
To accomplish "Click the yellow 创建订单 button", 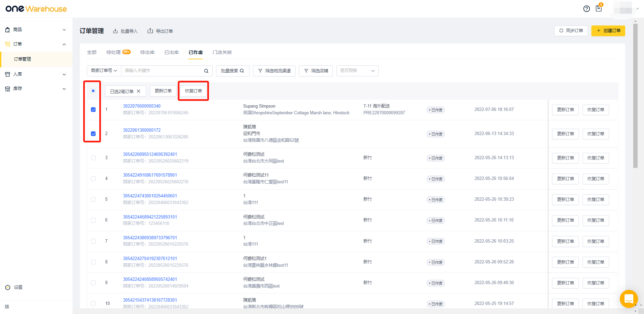I will (x=608, y=30).
